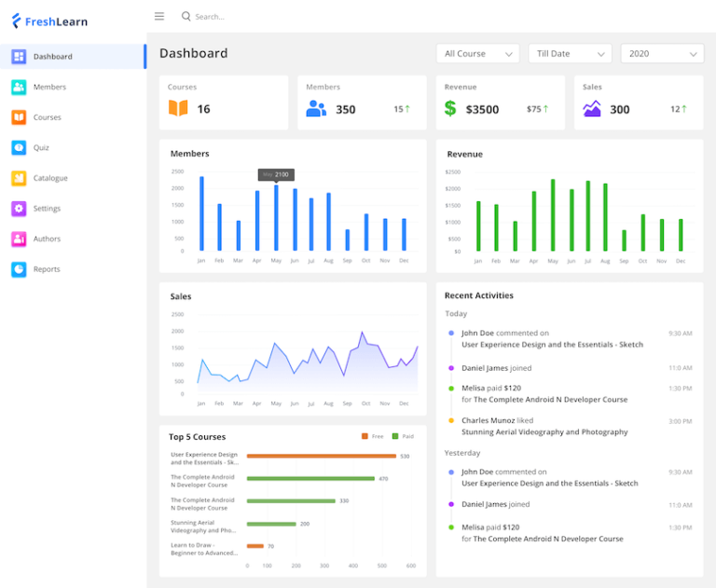Click the $3500 revenue value
The height and width of the screenshot is (588, 716).
482,110
